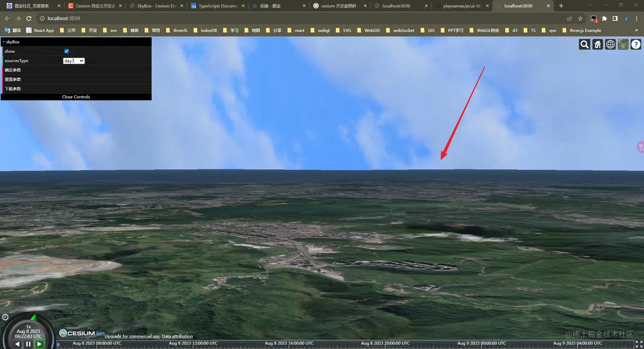644x349 pixels.
Task: Go forward to next page
Action: tap(18, 18)
